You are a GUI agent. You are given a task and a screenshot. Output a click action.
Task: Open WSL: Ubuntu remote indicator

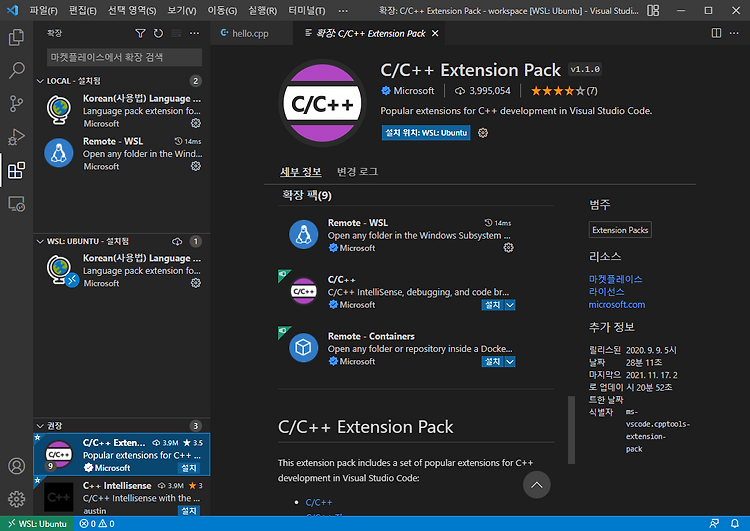[37, 524]
